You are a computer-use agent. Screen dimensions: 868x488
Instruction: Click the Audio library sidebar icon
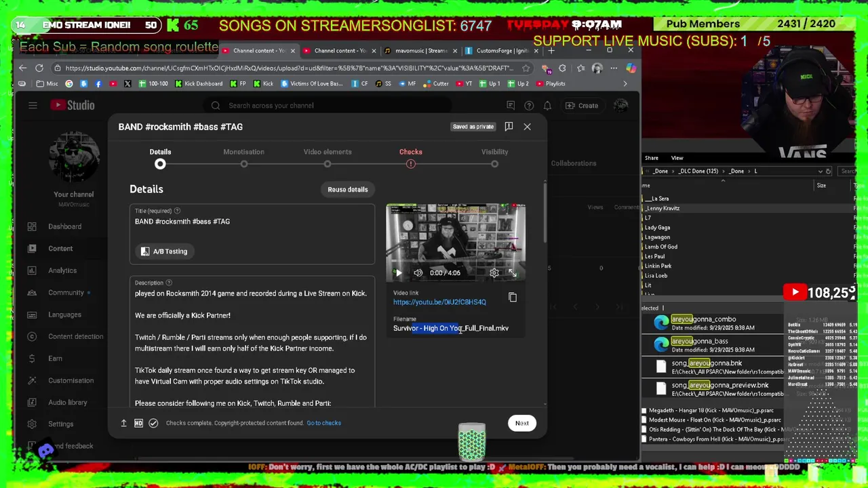pyautogui.click(x=32, y=403)
